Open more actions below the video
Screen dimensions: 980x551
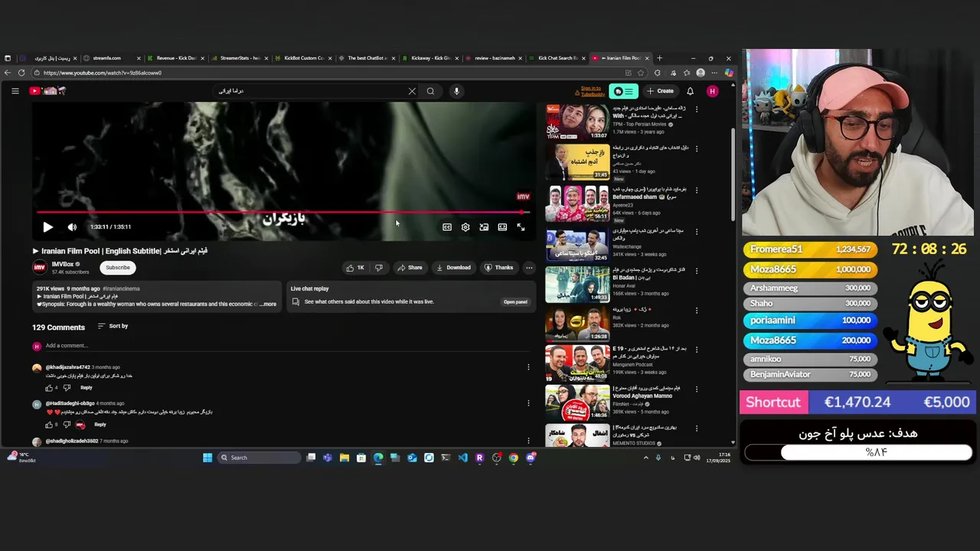529,268
